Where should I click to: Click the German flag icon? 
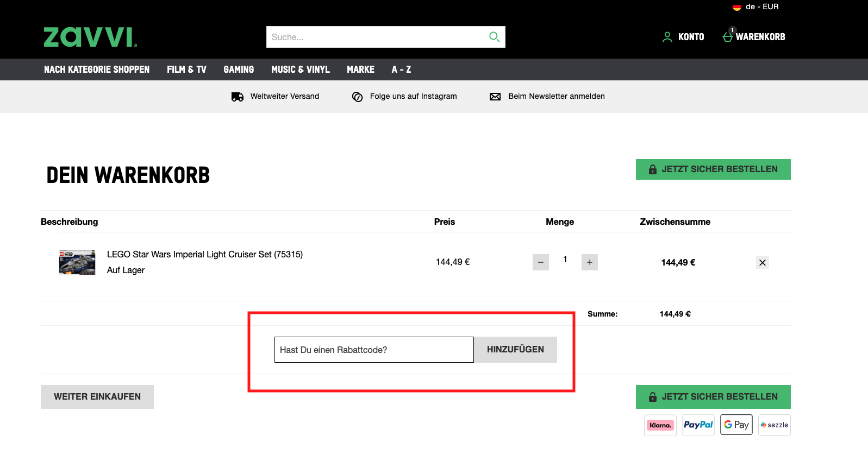[x=737, y=7]
